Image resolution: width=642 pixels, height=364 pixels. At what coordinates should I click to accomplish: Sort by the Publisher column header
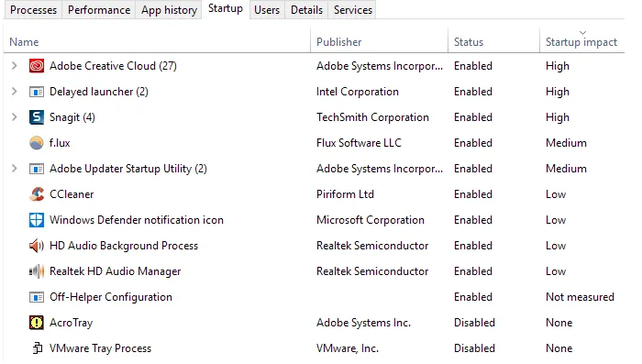click(x=379, y=42)
